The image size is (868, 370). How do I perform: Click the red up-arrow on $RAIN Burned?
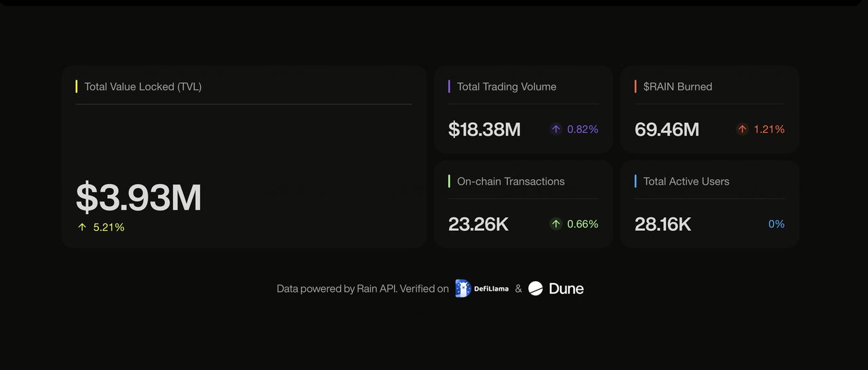pyautogui.click(x=743, y=129)
